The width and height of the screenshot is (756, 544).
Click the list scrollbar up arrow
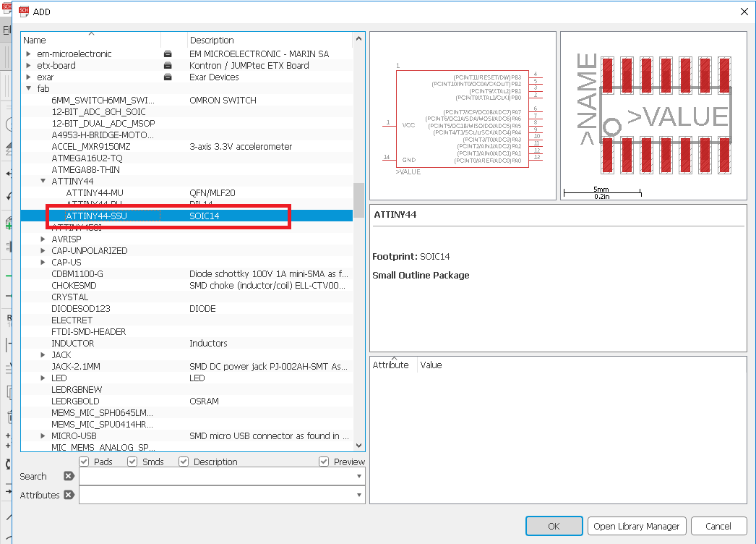[358, 38]
